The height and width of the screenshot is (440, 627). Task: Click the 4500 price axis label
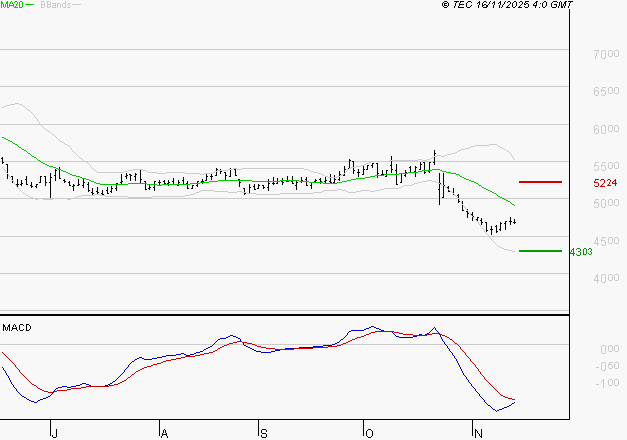point(606,241)
